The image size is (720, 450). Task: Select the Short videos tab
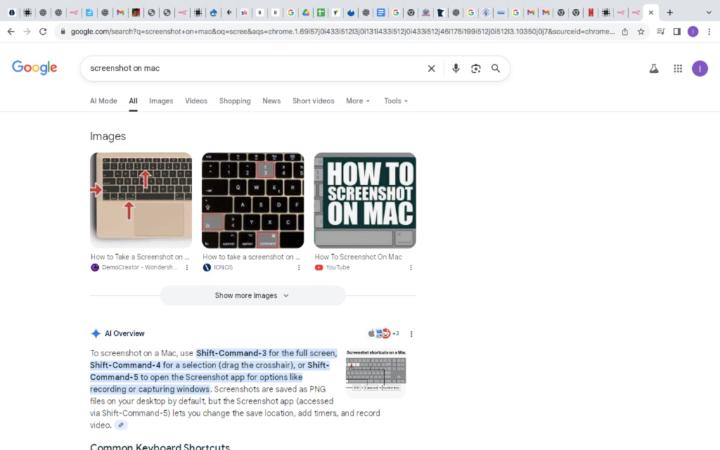point(314,101)
